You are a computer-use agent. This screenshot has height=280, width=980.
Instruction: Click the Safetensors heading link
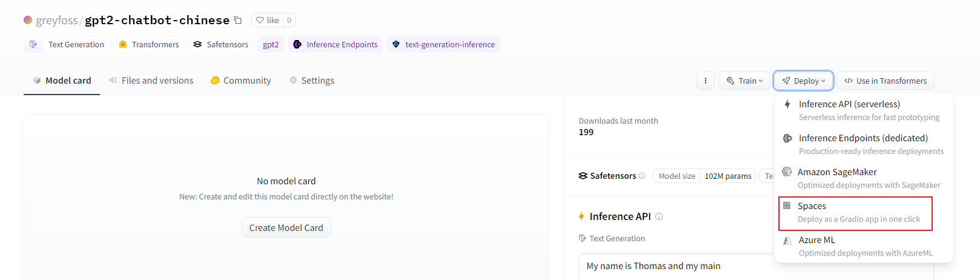613,176
